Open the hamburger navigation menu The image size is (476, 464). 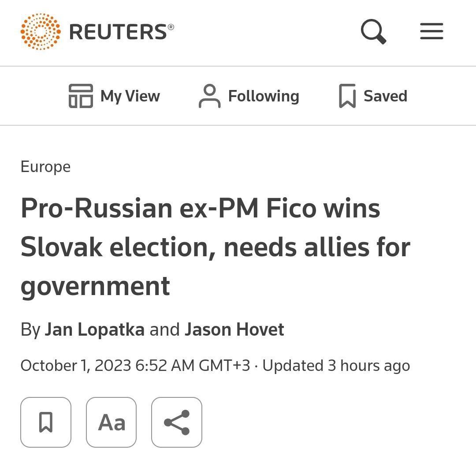pos(431,32)
